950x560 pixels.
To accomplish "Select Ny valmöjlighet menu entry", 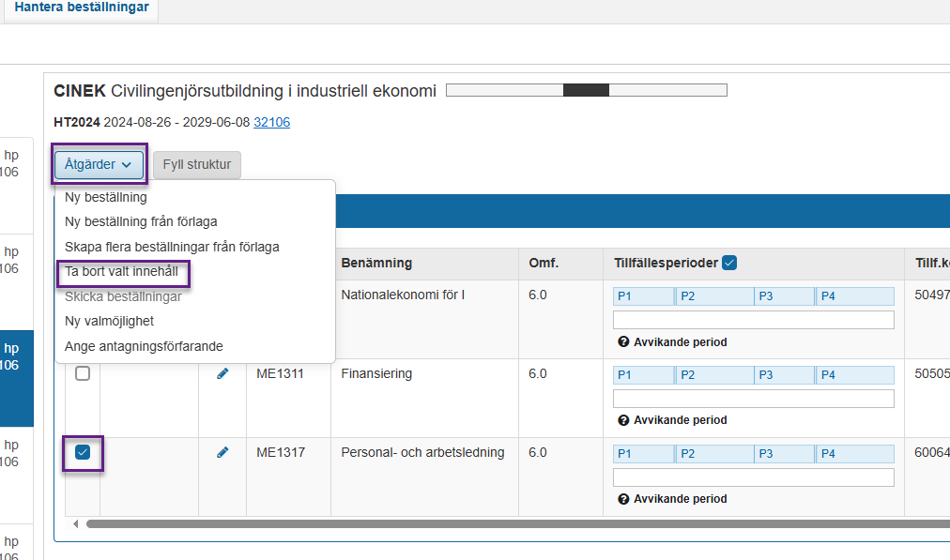I will (109, 321).
